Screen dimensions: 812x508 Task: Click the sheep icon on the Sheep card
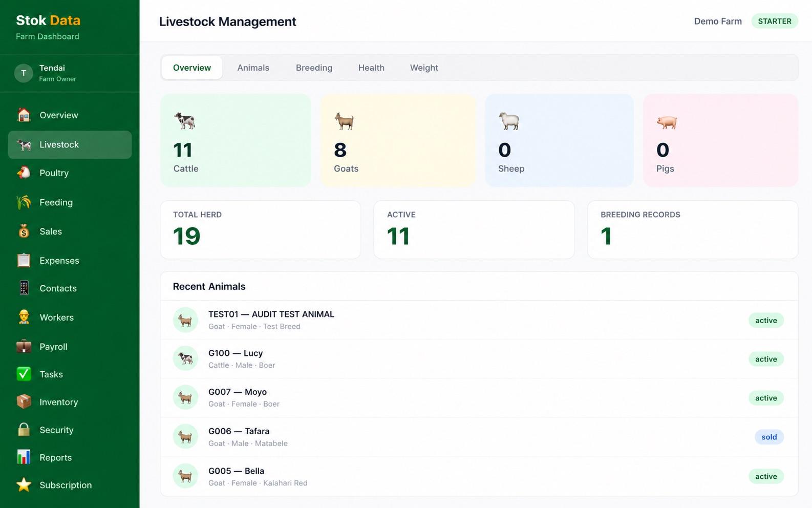[x=509, y=121]
